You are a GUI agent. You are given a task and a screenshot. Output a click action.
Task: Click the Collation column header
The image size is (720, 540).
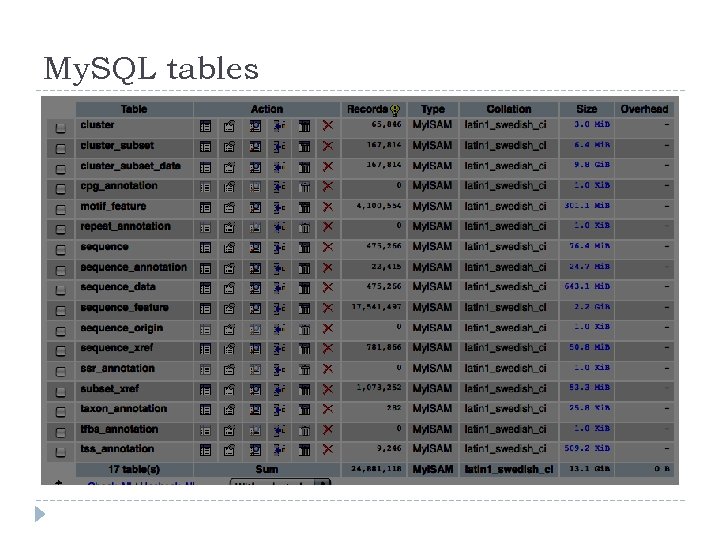pos(509,109)
